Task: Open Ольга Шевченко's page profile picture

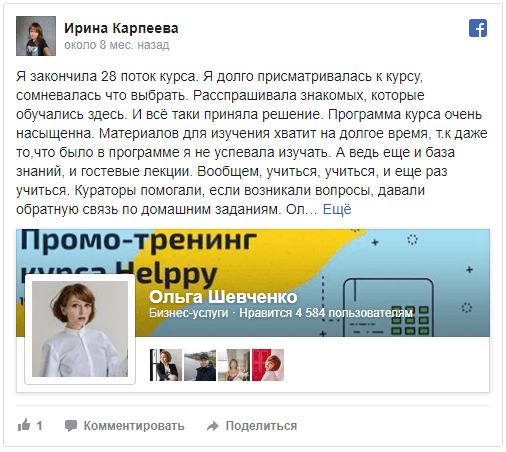Action: pos(80,329)
